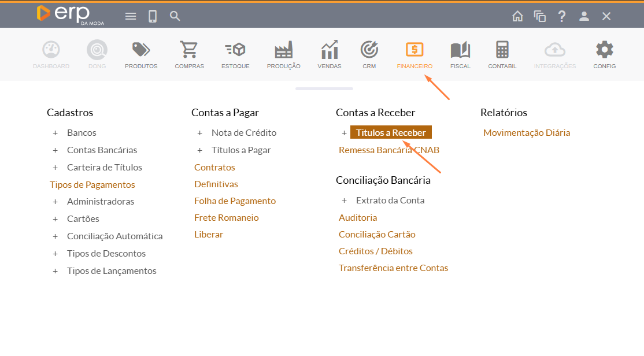The height and width of the screenshot is (356, 644).
Task: Go to home via house icon
Action: 517,16
